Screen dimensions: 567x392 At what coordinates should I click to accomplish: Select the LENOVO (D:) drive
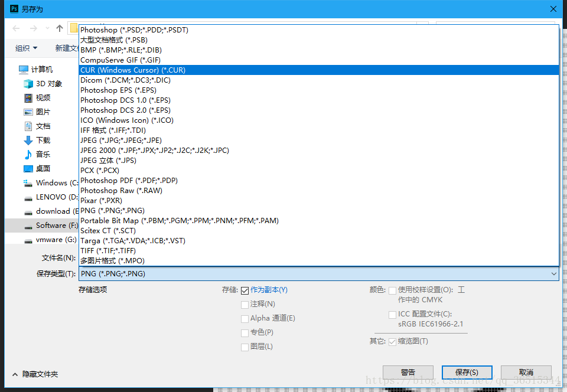pyautogui.click(x=51, y=197)
